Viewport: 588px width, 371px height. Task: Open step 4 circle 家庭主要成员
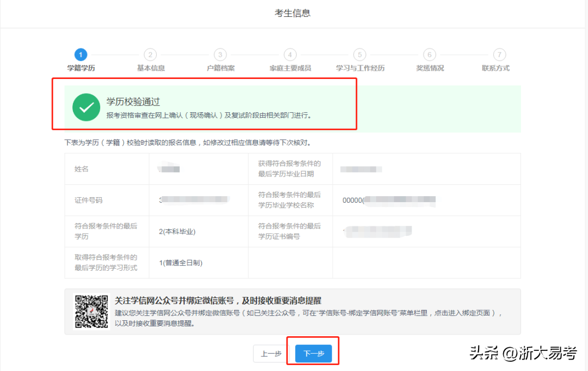click(290, 54)
